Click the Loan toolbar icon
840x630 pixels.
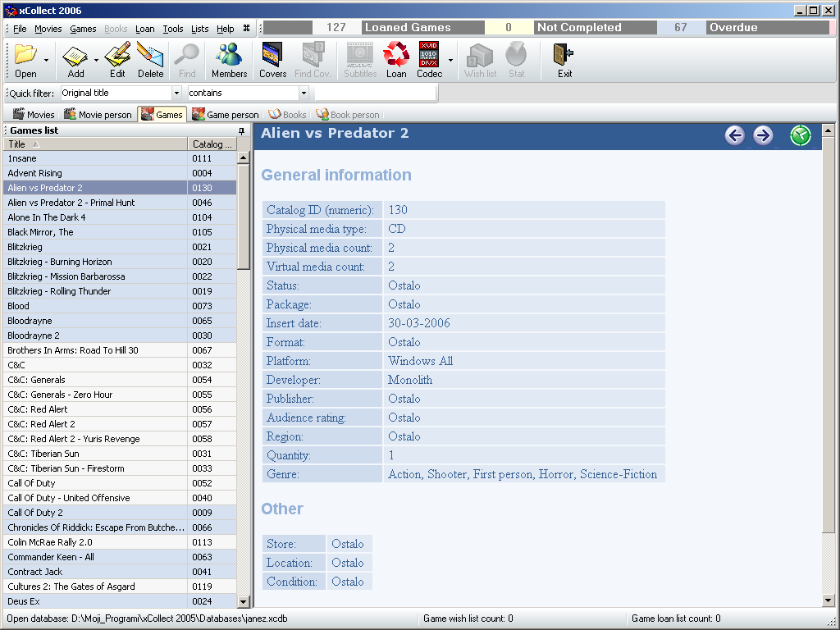click(x=396, y=59)
